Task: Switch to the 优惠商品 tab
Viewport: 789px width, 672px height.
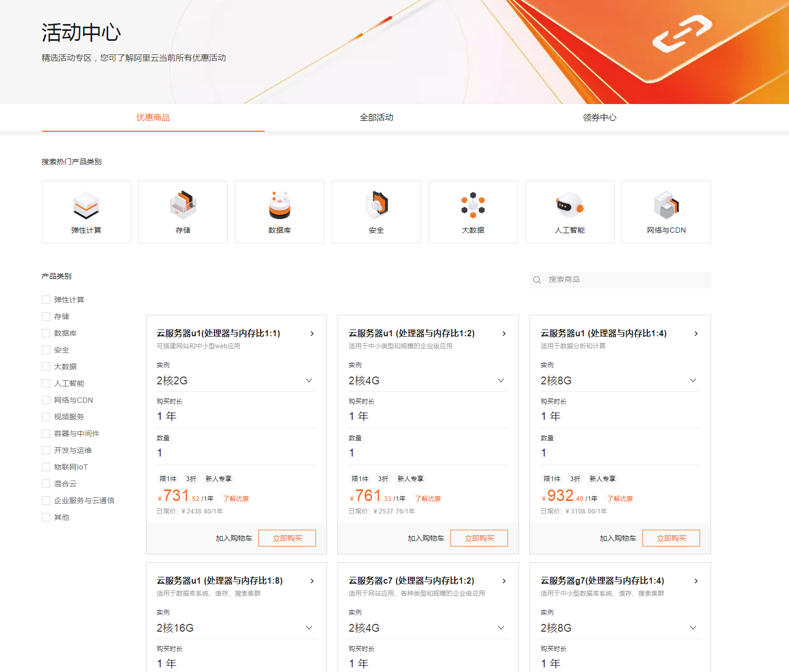Action: tap(153, 118)
